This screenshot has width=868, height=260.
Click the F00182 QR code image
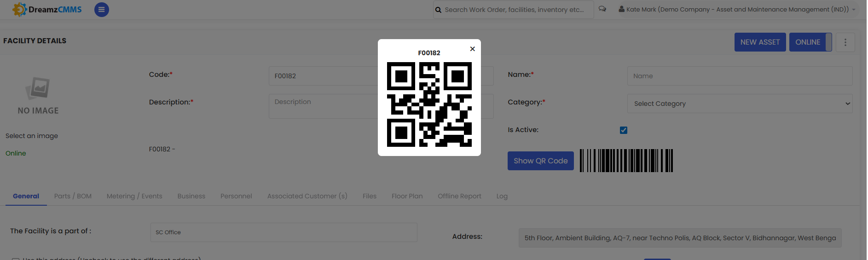(x=429, y=104)
